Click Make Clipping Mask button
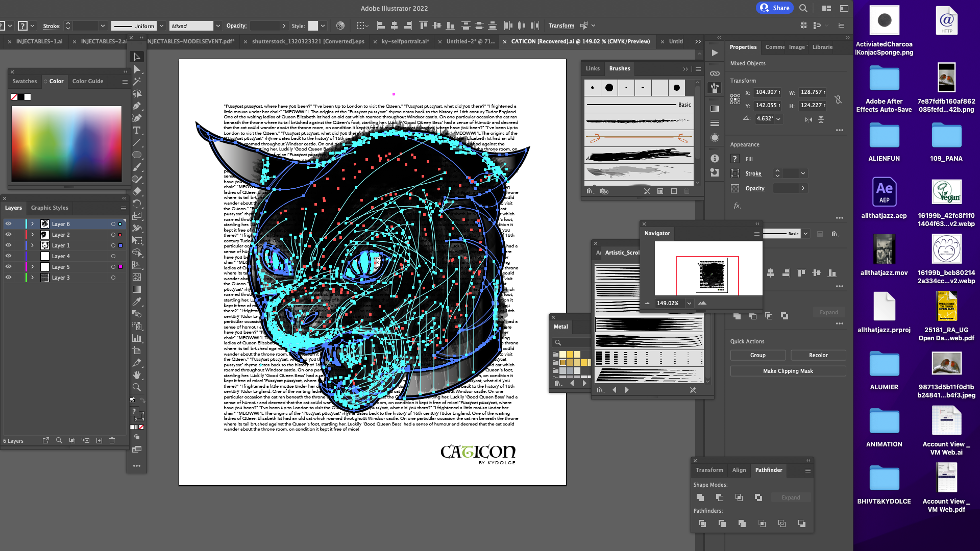Viewport: 980px width, 551px height. coord(788,371)
